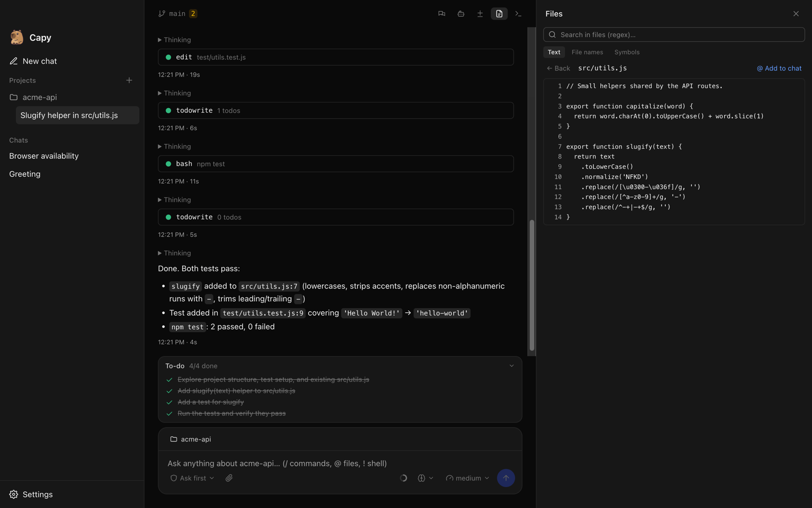Send message with the blue arrow button

click(x=505, y=478)
